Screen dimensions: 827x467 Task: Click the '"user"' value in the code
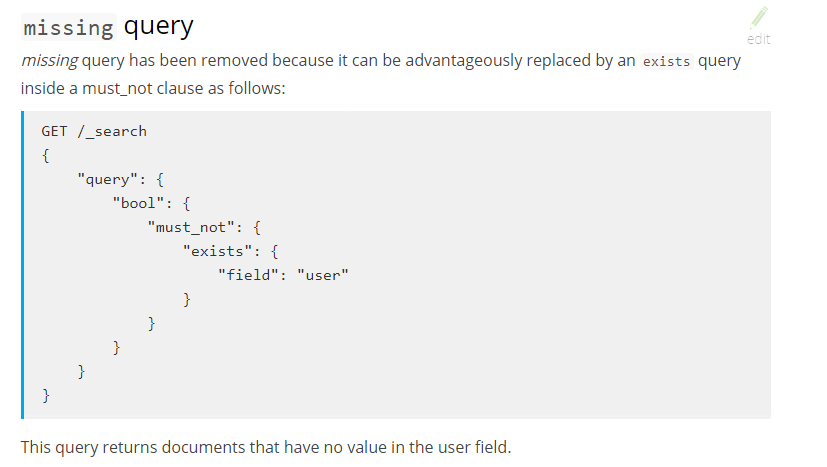(x=323, y=275)
